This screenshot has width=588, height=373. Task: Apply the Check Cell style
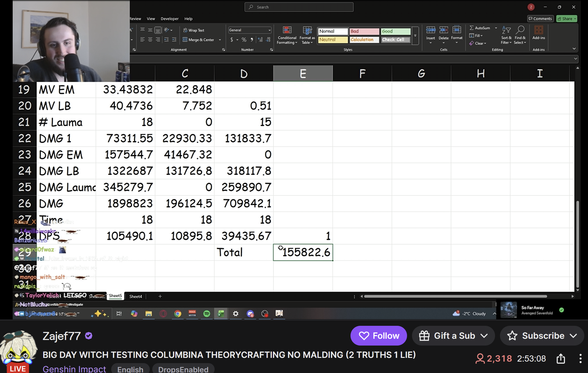396,39
